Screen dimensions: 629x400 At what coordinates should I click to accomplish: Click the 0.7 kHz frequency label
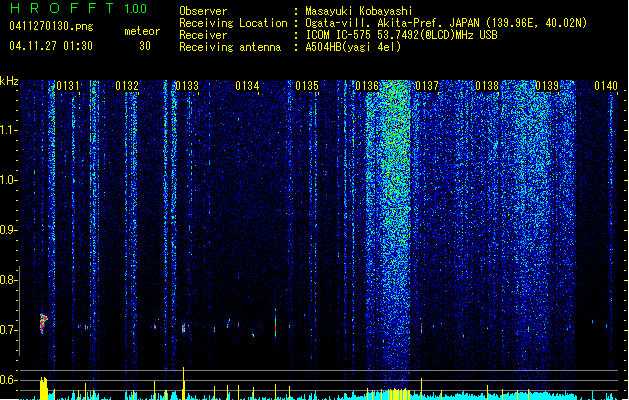coord(8,330)
